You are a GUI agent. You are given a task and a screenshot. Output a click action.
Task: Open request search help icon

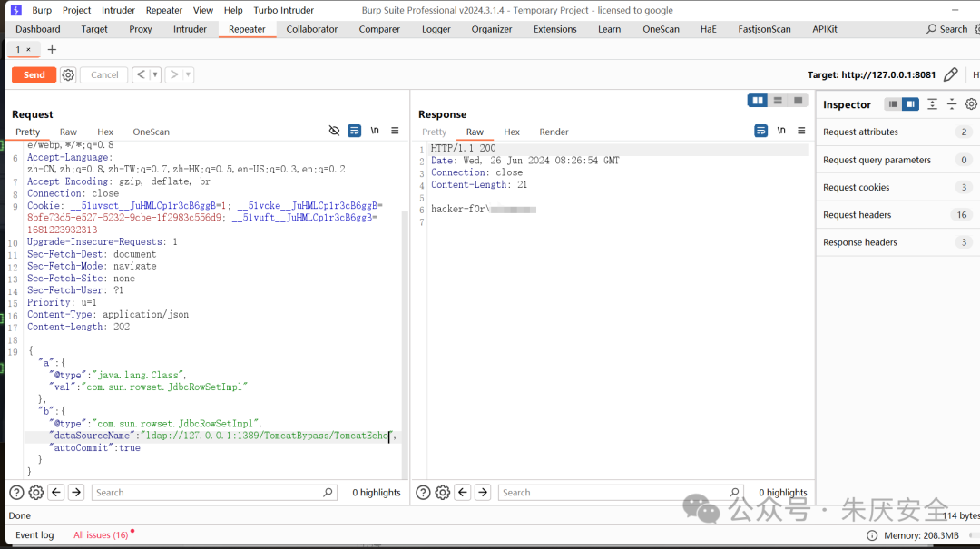click(x=17, y=493)
